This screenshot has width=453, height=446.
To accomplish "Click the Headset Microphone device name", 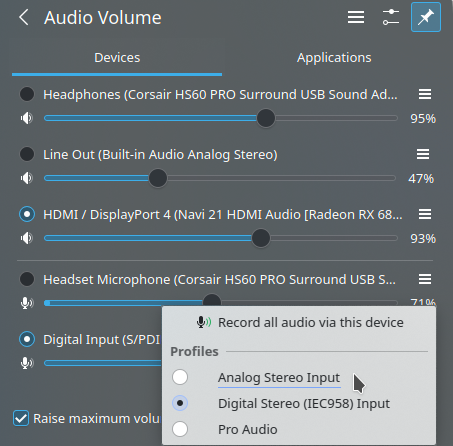I will click(x=219, y=279).
